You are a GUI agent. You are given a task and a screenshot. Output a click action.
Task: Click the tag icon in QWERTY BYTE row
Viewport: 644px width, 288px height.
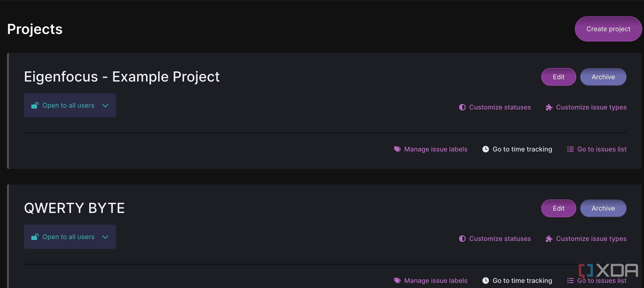pos(397,281)
